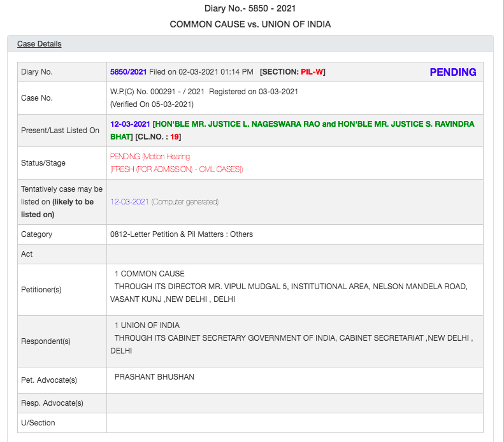Select the Status/Stage row label
Image resolution: width=504 pixels, height=442 pixels.
click(43, 163)
